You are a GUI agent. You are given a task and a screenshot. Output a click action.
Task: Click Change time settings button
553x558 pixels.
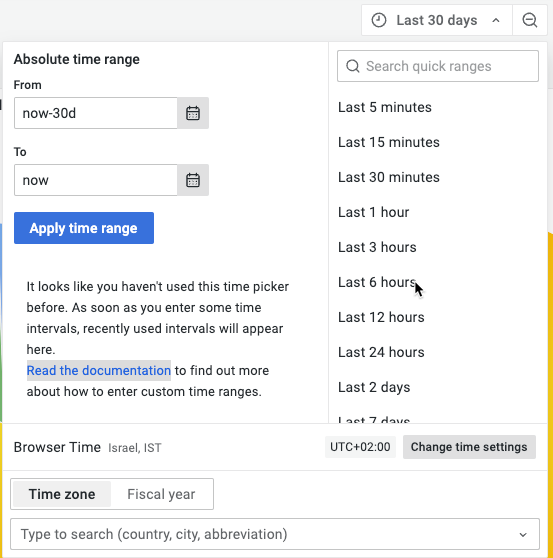point(469,447)
